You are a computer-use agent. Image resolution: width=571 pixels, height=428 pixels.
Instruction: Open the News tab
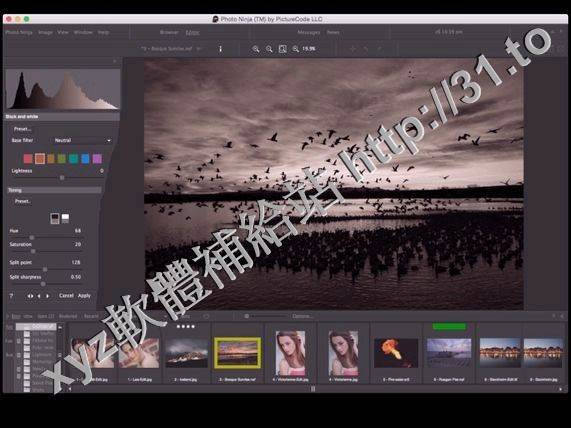coord(333,32)
